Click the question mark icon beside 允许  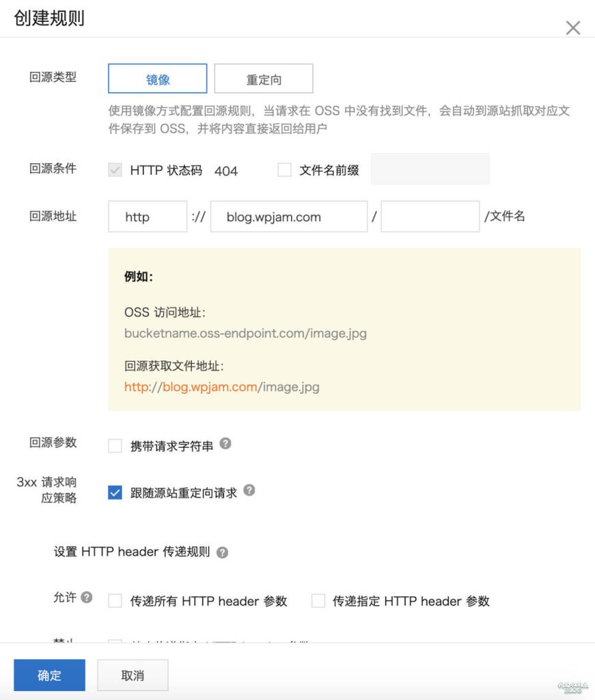click(87, 597)
